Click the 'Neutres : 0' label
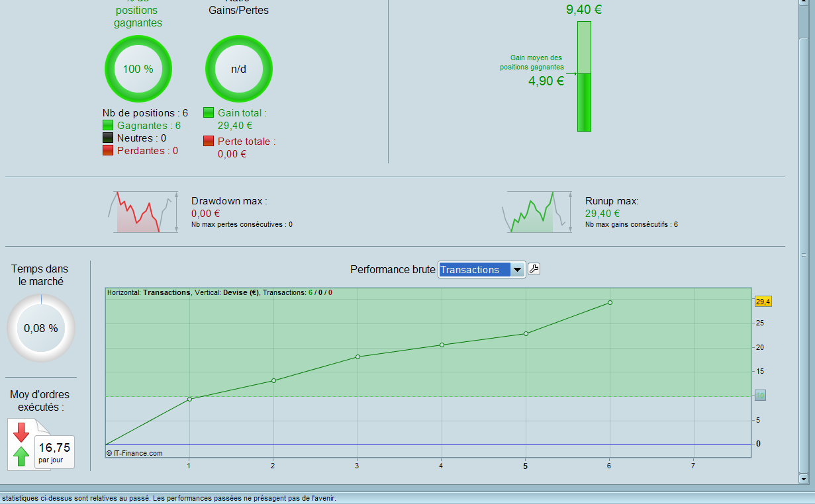Viewport: 815px width, 504px height. coord(142,138)
